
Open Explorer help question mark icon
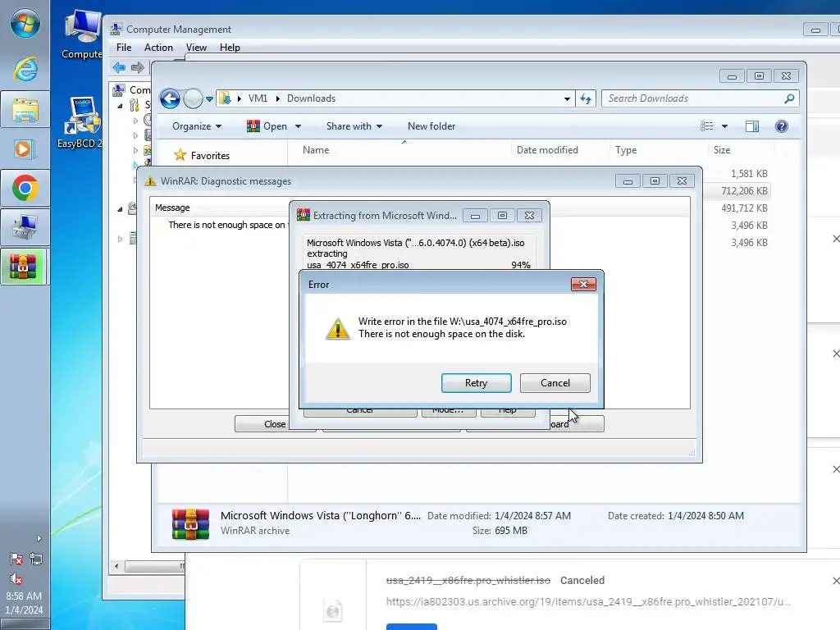(x=782, y=126)
